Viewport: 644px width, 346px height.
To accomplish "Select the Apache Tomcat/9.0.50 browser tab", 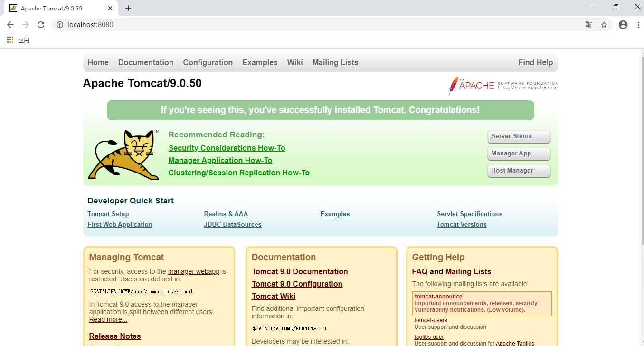I will pyautogui.click(x=61, y=8).
